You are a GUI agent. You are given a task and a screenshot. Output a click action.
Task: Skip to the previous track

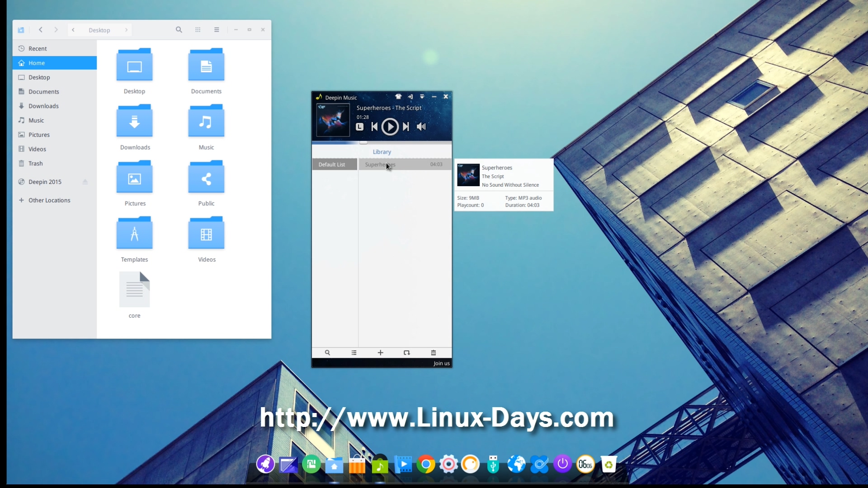tap(374, 127)
